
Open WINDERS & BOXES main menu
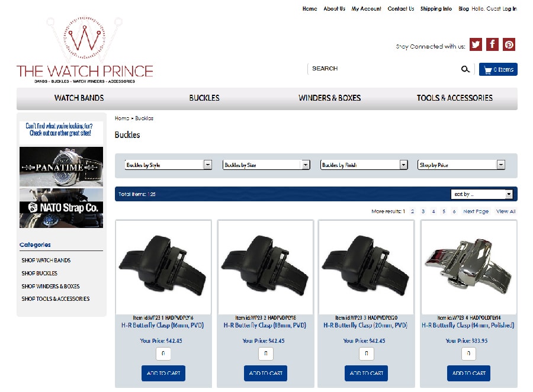pos(329,98)
